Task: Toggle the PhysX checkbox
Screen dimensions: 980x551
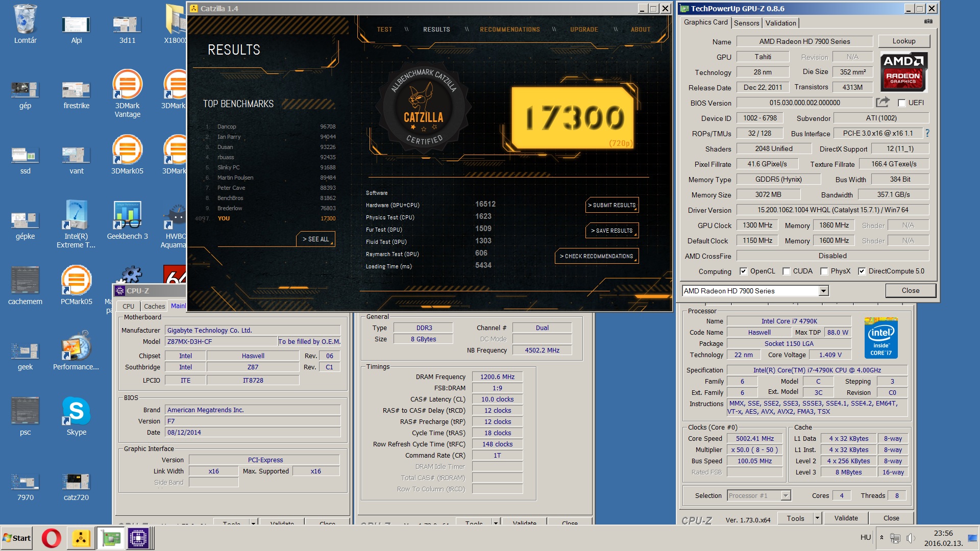Action: pos(824,271)
